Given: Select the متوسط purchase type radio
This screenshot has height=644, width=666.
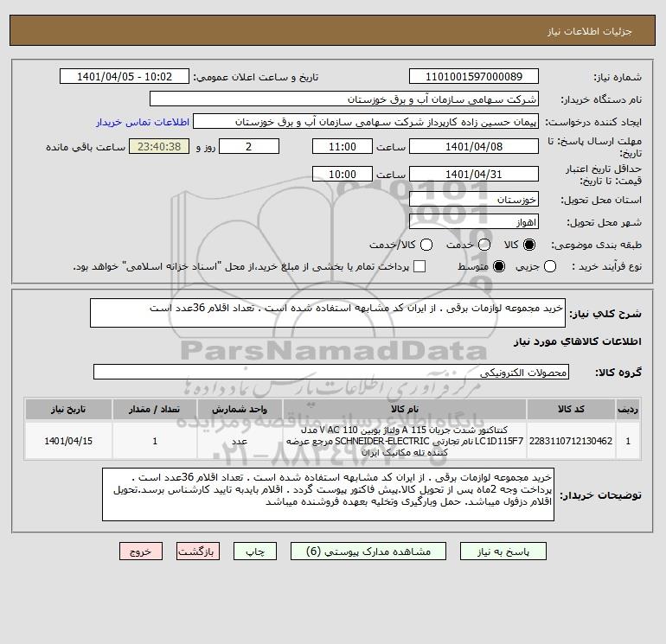Looking at the screenshot, I should [x=499, y=266].
